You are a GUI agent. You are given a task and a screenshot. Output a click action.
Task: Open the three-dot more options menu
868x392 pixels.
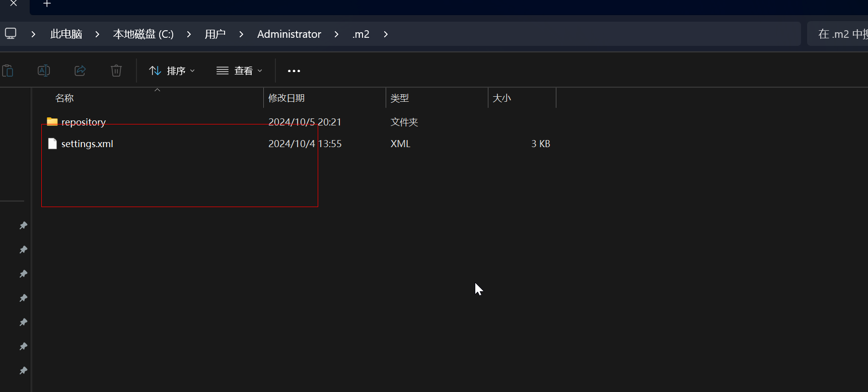[x=294, y=71]
